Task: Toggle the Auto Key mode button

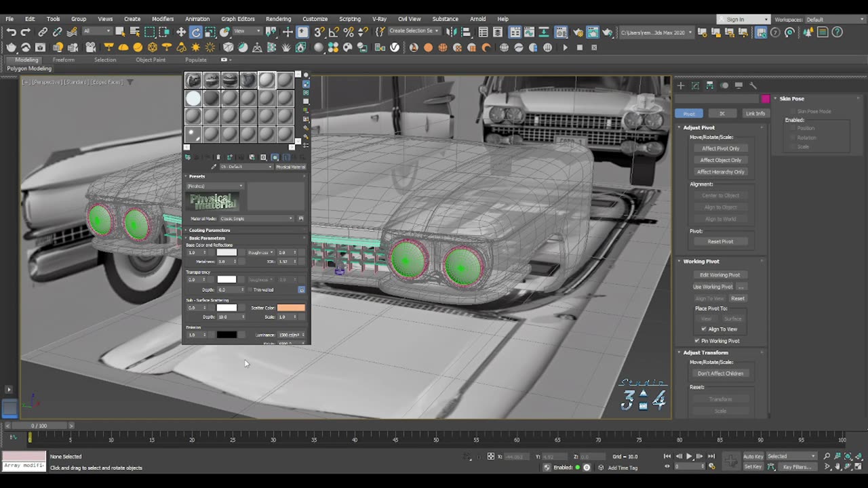Action: pyautogui.click(x=753, y=456)
